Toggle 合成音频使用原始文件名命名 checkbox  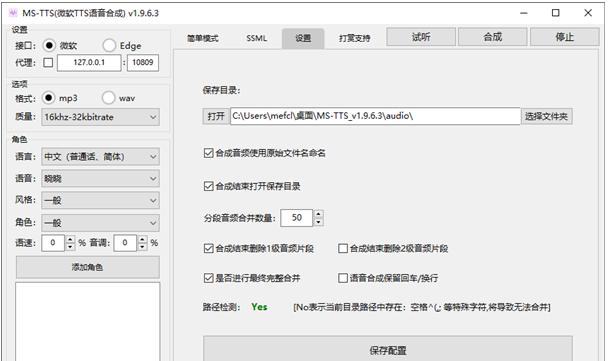coord(264,153)
